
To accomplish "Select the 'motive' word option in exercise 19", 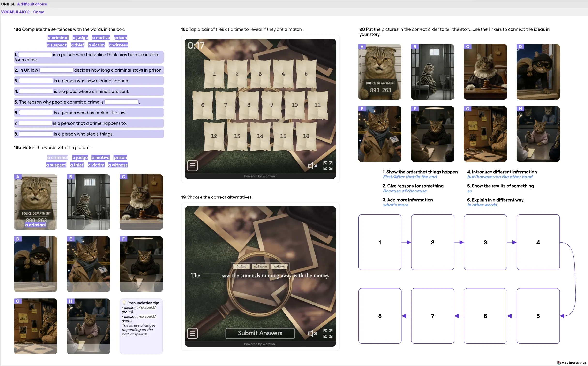I will point(279,267).
